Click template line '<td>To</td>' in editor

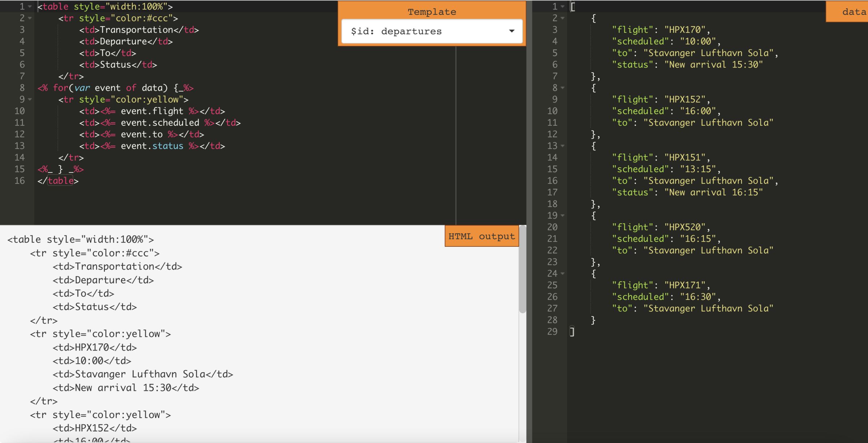point(108,53)
